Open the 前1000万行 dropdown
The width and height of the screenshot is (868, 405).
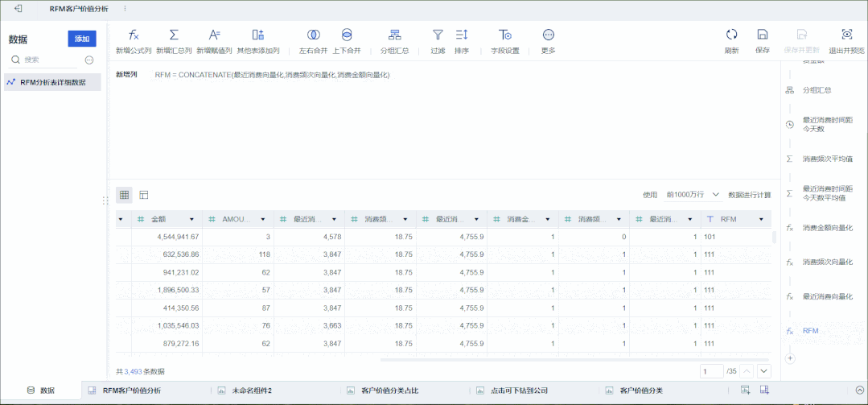pos(693,195)
